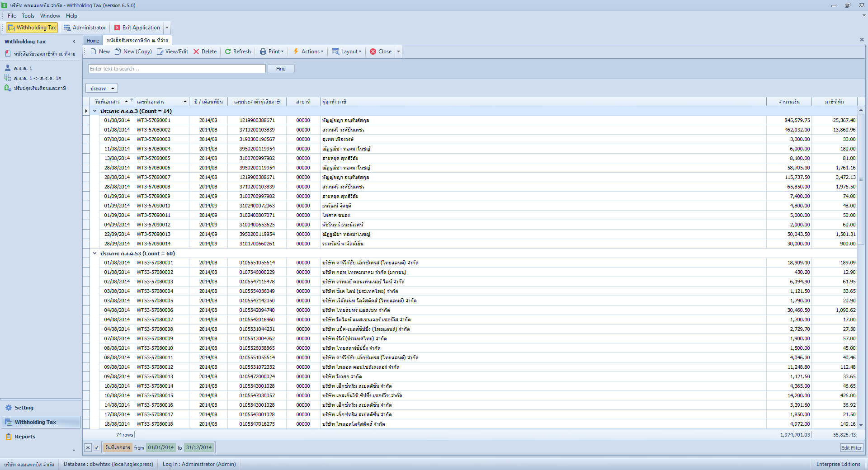Click the Database status bar entry

click(108, 464)
